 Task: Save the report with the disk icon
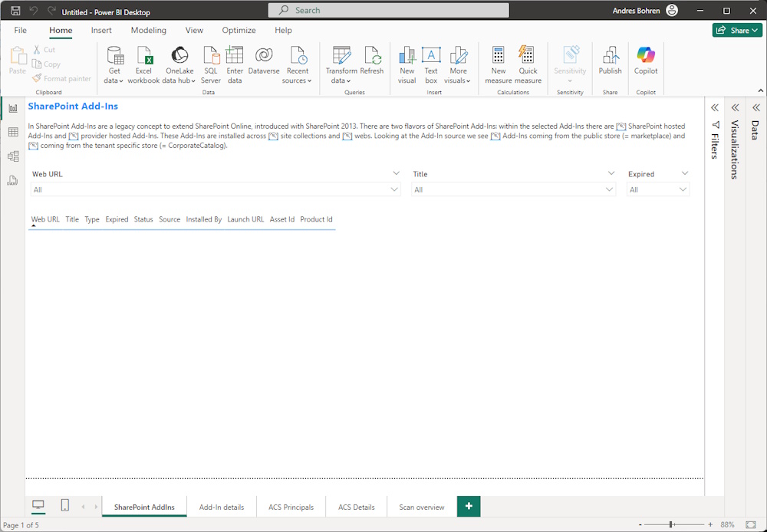(15, 11)
